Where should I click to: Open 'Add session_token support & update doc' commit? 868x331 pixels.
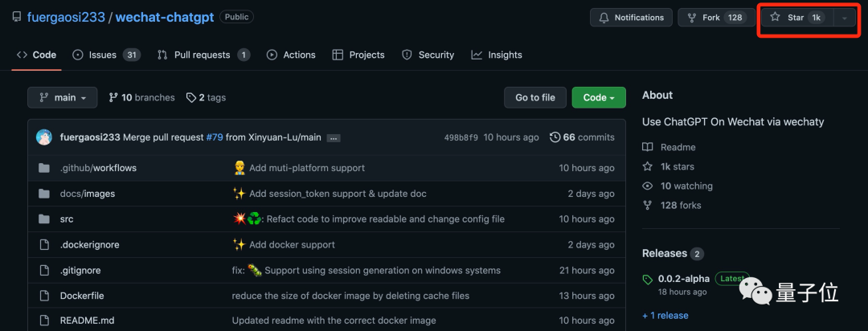(338, 194)
